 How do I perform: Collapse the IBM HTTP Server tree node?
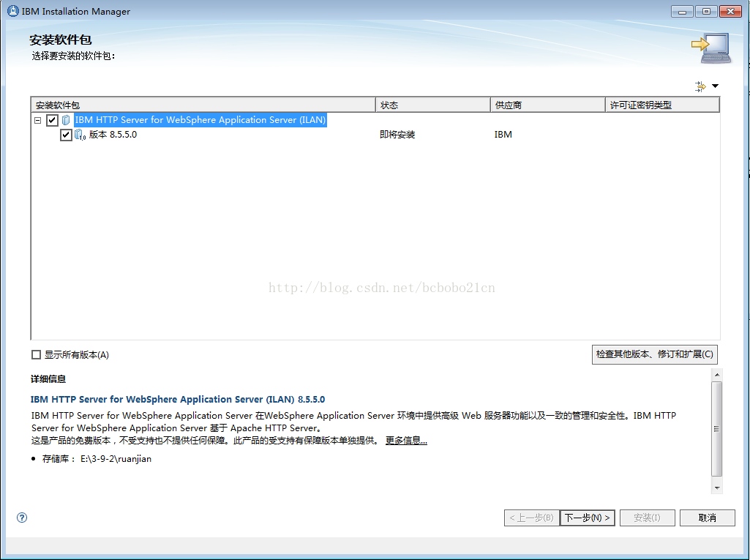38,120
